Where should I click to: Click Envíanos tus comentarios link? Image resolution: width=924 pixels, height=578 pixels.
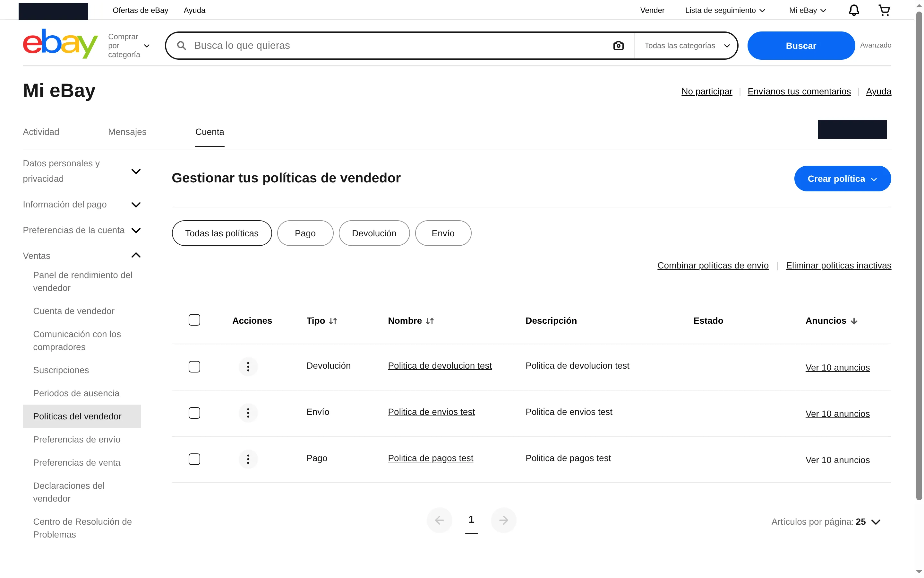(799, 92)
